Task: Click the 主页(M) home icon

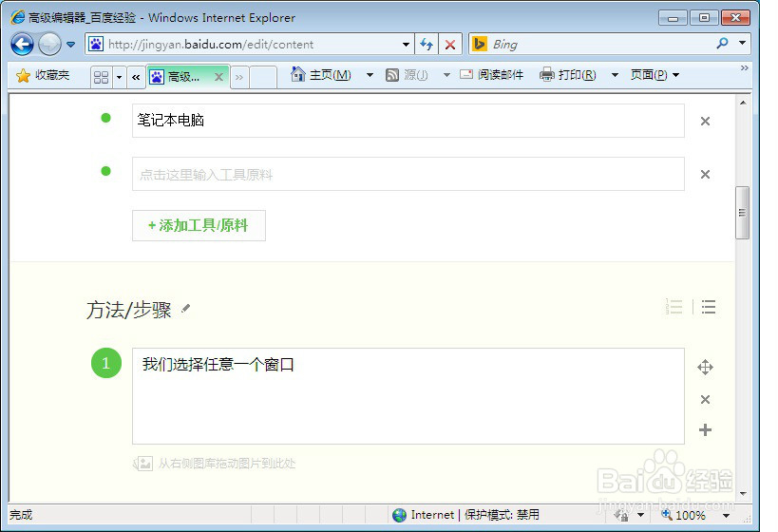Action: click(x=297, y=74)
